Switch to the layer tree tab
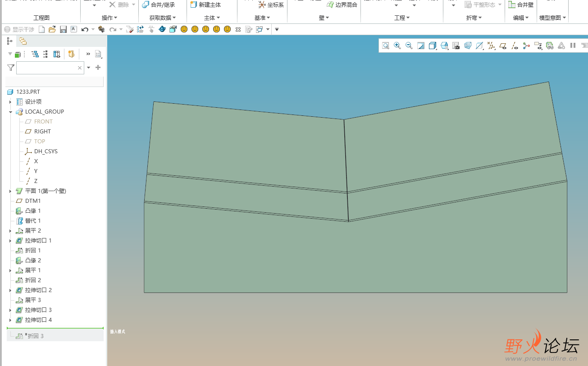Image resolution: width=588 pixels, height=366 pixels. 23,41
